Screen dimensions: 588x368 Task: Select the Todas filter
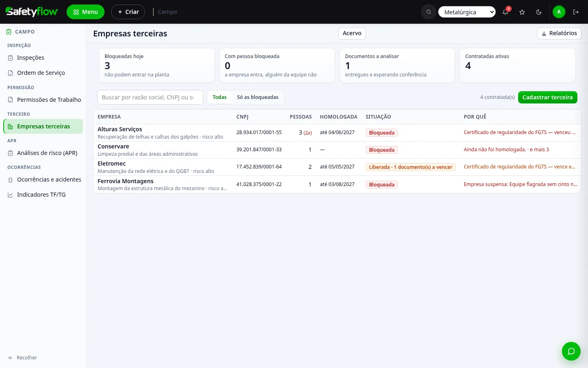[220, 97]
